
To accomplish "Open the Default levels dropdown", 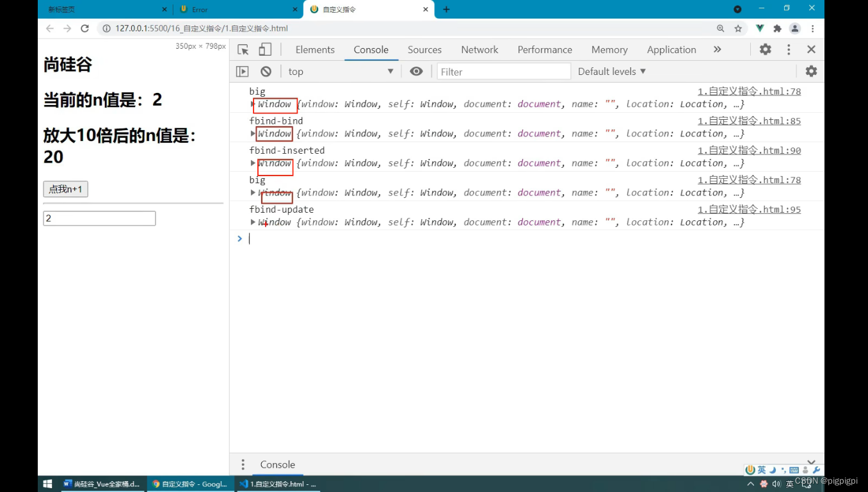I will coord(611,71).
